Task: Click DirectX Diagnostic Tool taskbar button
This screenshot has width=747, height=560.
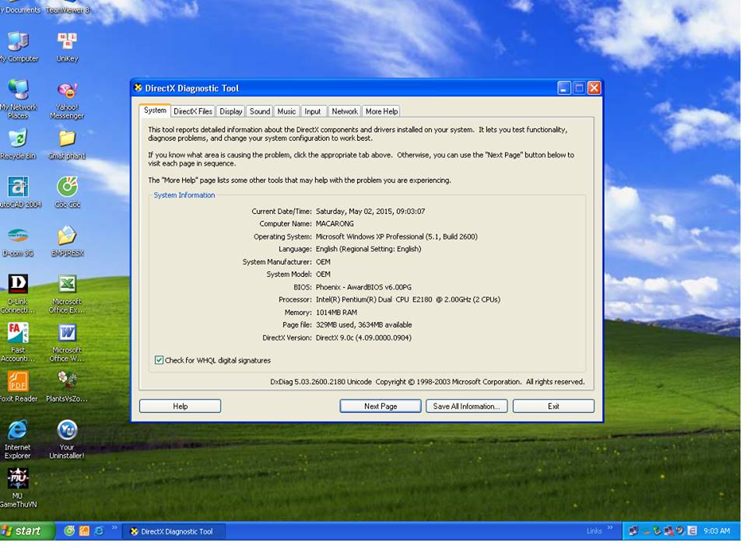Action: pos(174,531)
